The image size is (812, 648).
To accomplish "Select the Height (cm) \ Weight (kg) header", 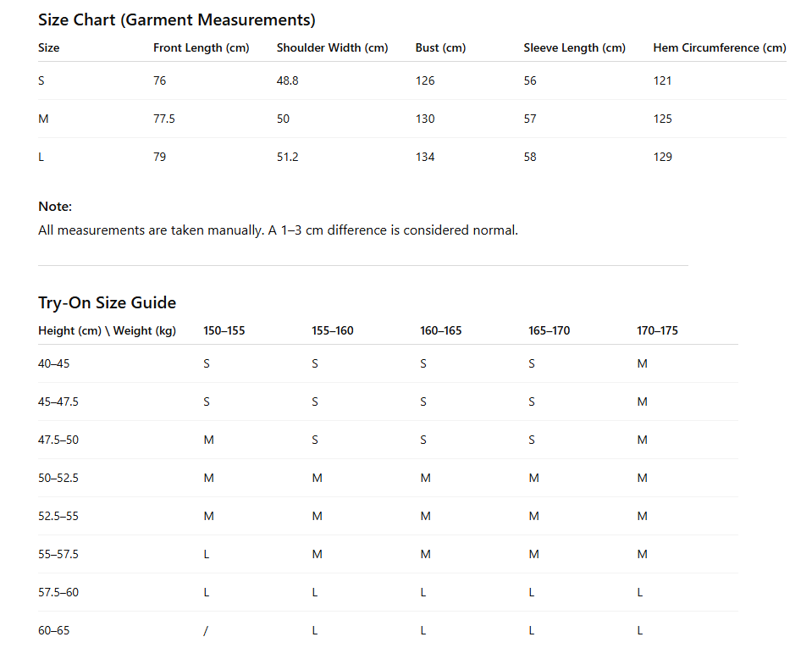I will click(108, 330).
